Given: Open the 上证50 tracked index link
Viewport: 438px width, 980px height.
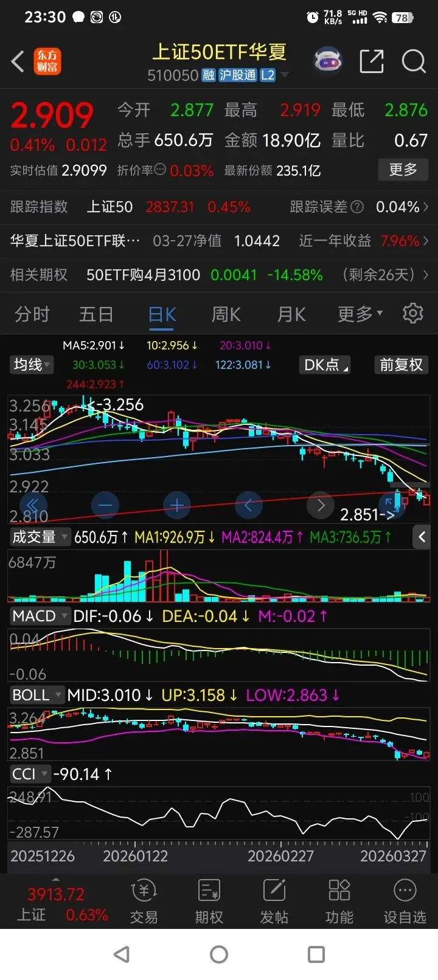Looking at the screenshot, I should 109,207.
